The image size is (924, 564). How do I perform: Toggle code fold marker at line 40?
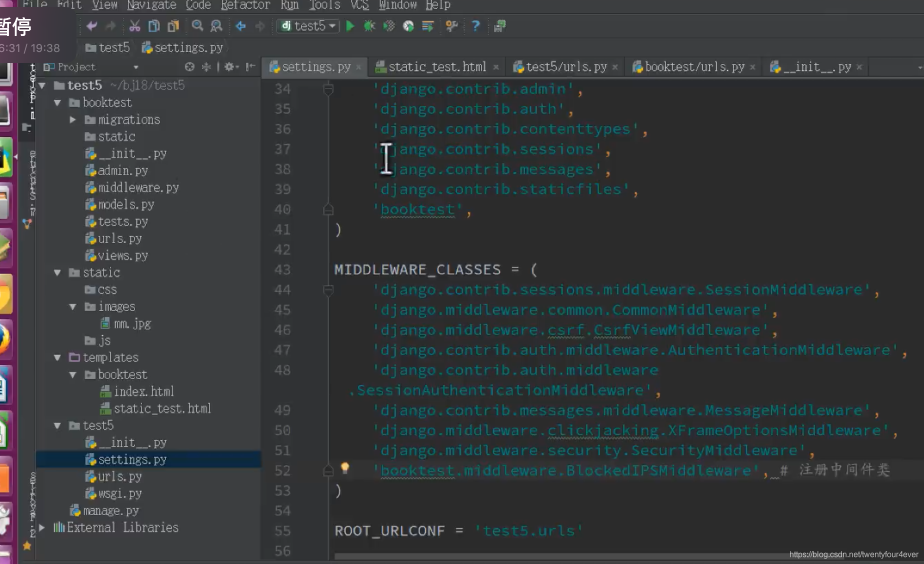[328, 209]
